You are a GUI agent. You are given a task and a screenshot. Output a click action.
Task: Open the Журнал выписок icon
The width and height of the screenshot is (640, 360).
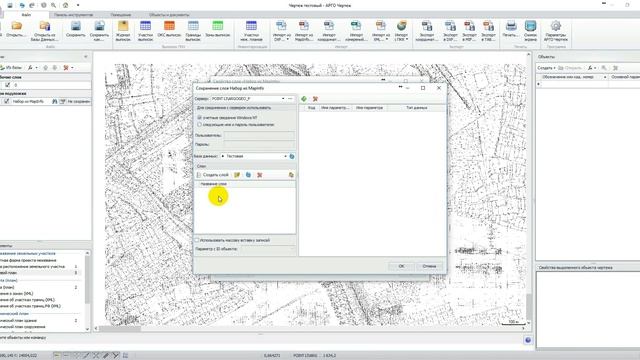(x=123, y=26)
